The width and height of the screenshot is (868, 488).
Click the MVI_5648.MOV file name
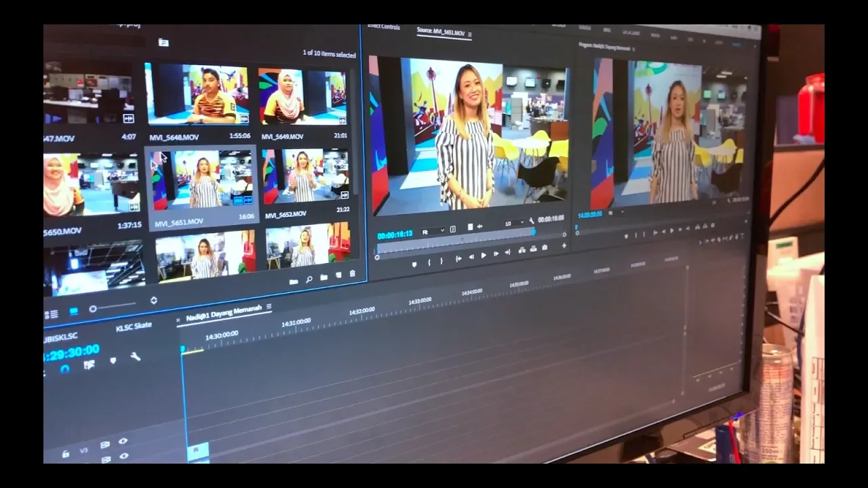[174, 137]
